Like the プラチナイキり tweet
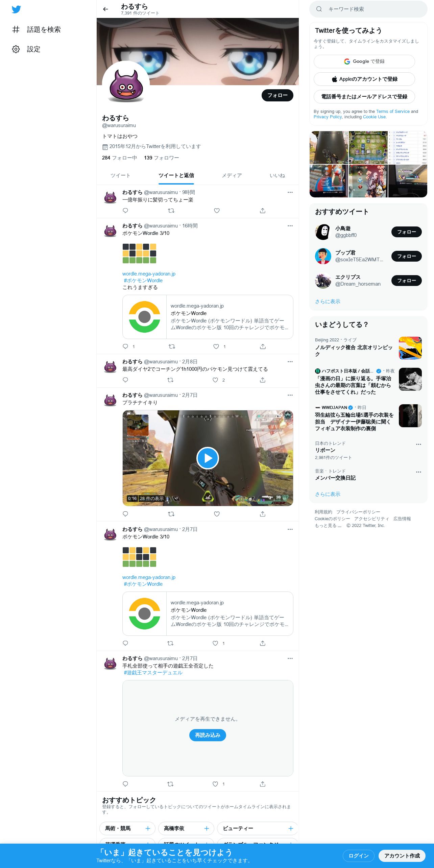Screen dimensions: 434x868 click(x=217, y=514)
